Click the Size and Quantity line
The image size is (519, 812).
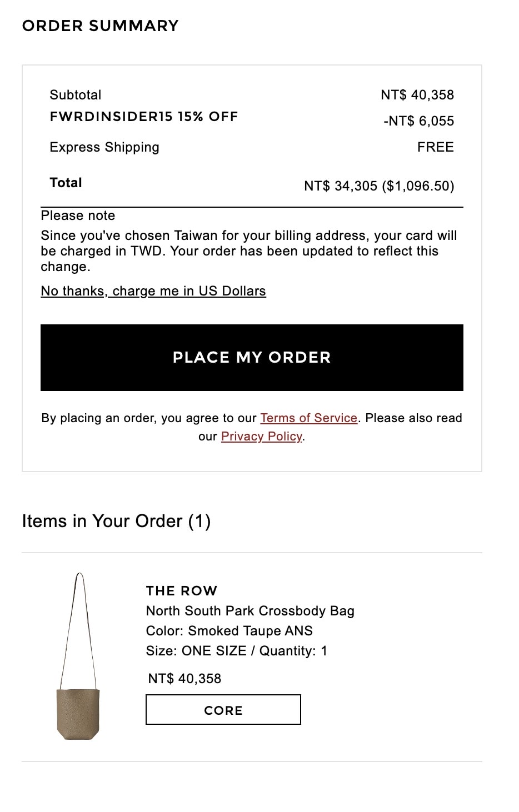[x=237, y=651]
